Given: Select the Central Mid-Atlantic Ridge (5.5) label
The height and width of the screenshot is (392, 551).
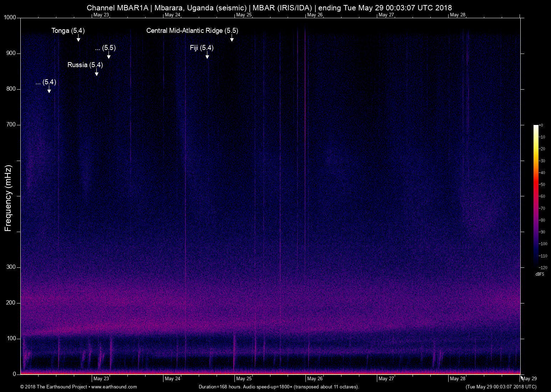Looking at the screenshot, I should pyautogui.click(x=192, y=31).
